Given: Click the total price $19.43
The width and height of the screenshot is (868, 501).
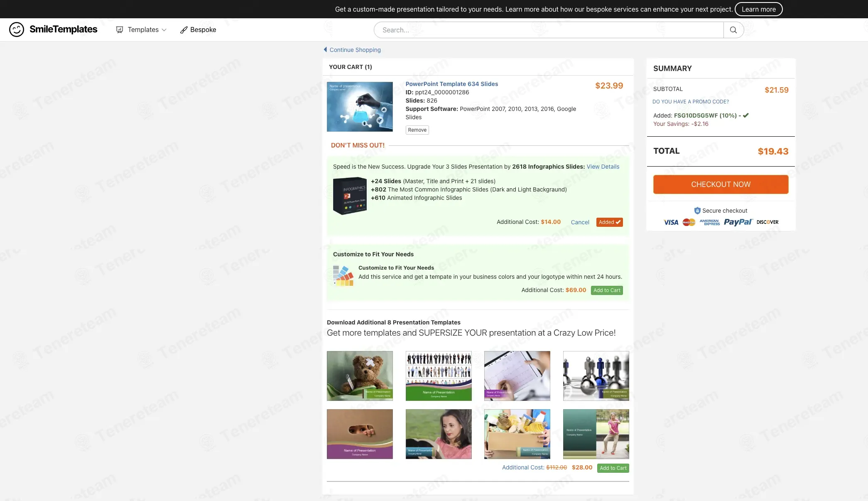Looking at the screenshot, I should [x=773, y=151].
